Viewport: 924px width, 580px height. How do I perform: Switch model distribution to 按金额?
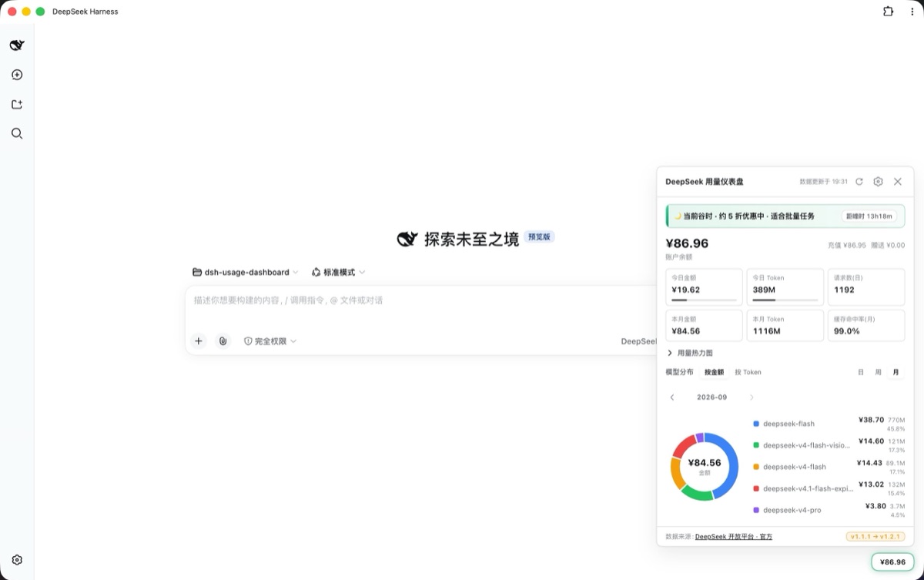pyautogui.click(x=714, y=372)
